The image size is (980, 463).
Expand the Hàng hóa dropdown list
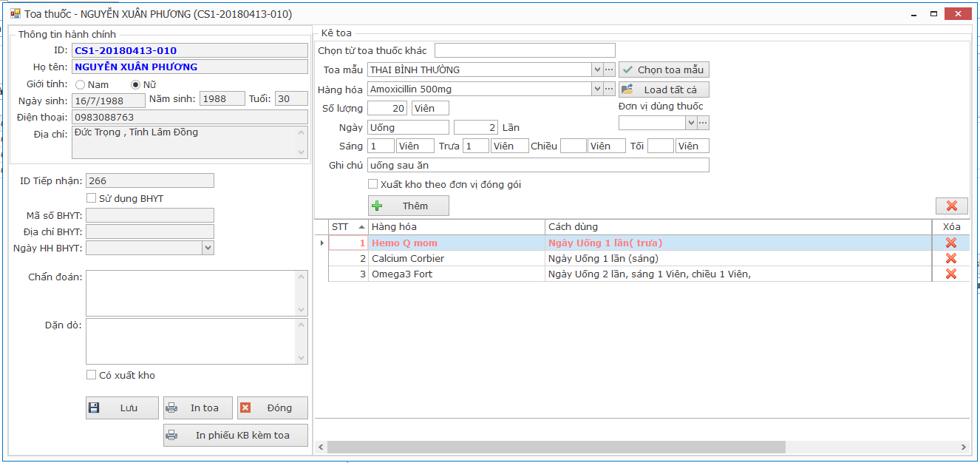click(597, 89)
